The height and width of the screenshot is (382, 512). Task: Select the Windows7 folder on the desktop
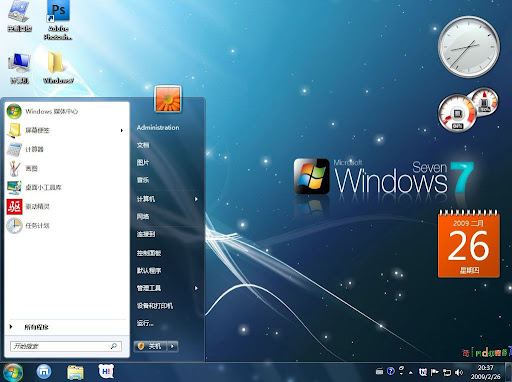pyautogui.click(x=58, y=67)
